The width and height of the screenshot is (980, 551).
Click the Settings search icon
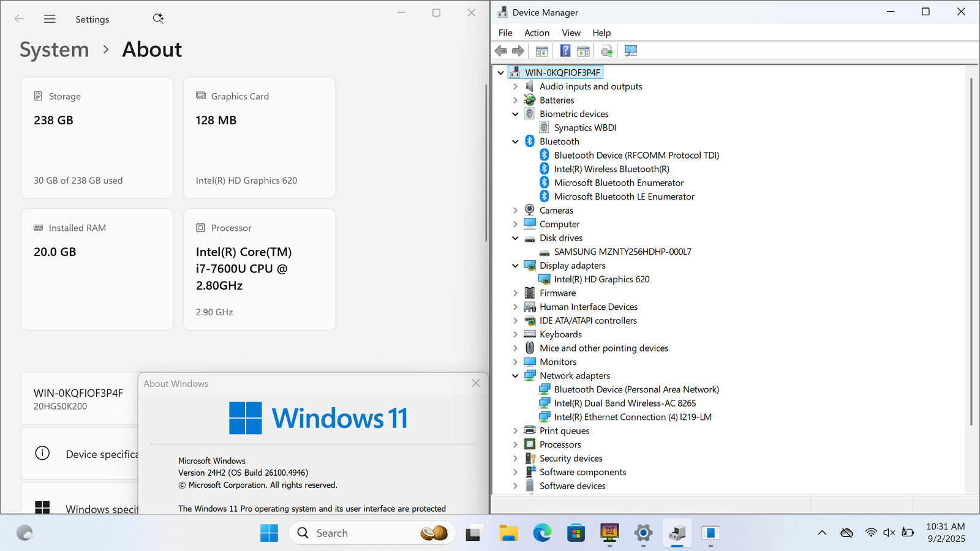[x=158, y=18]
